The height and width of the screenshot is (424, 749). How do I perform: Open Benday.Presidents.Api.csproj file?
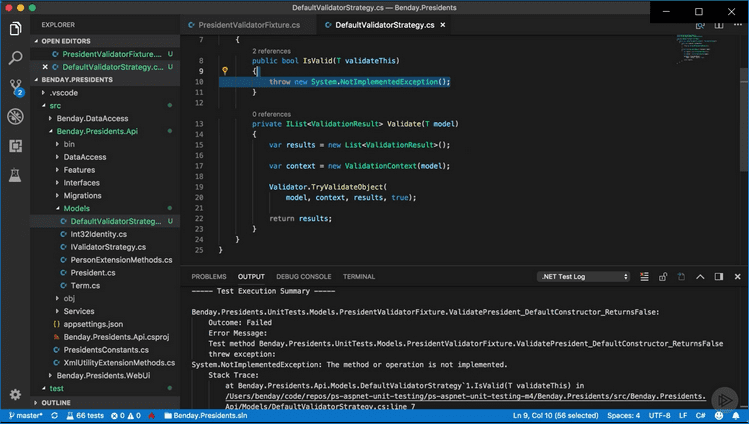(105, 337)
